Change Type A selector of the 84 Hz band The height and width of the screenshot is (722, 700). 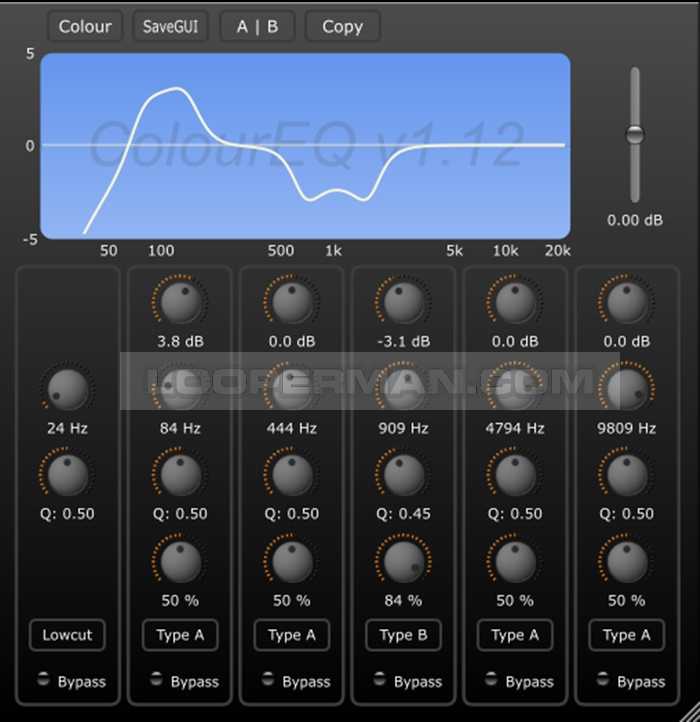[180, 635]
